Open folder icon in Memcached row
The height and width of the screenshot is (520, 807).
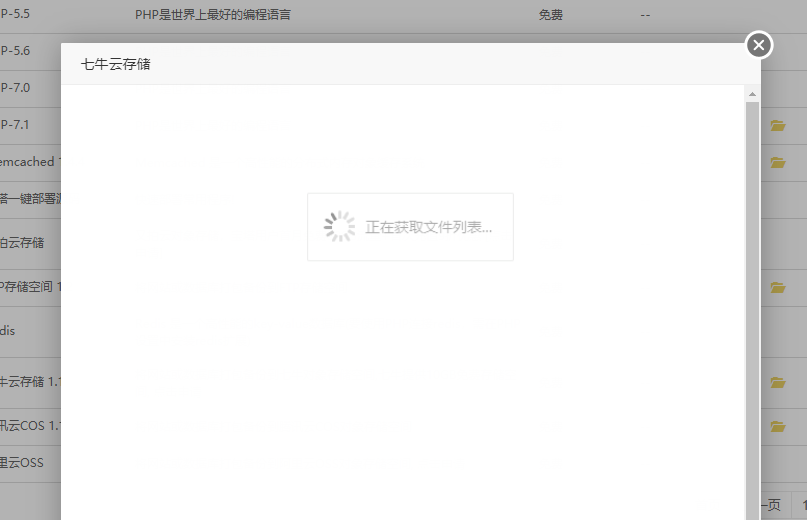pos(778,162)
